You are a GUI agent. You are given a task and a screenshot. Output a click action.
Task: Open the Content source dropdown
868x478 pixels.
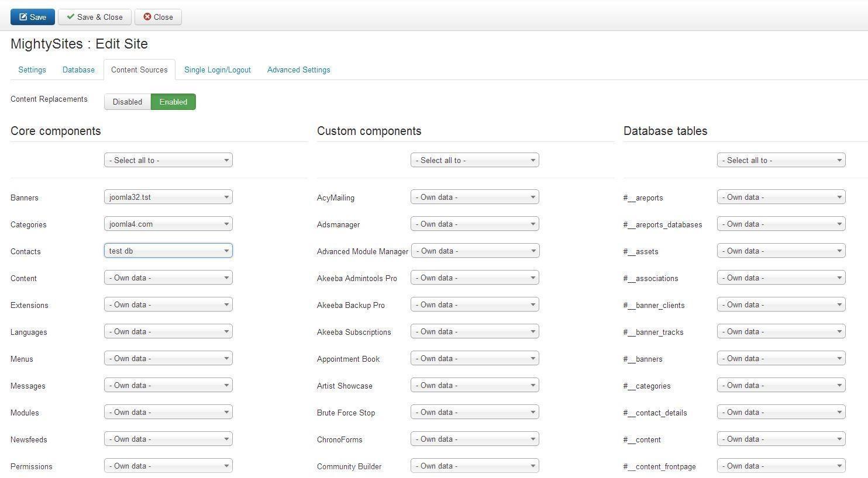coord(168,278)
